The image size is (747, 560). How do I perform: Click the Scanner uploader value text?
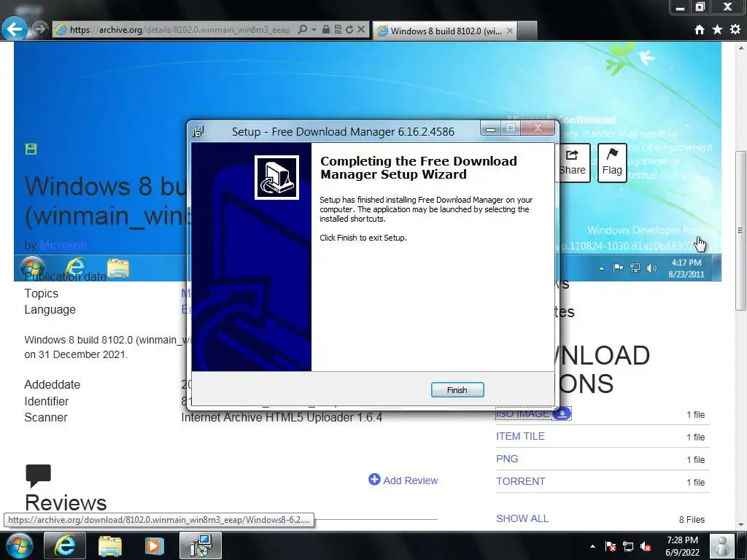coord(282,417)
